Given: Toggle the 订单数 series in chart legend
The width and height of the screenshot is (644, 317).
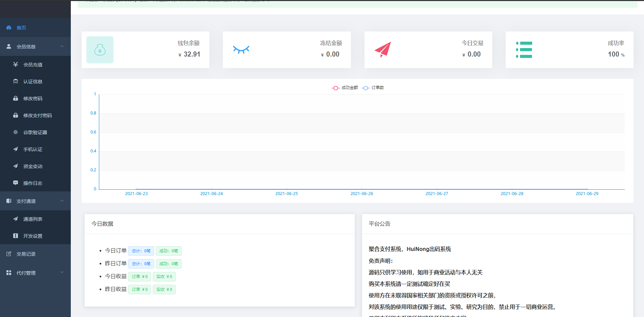Looking at the screenshot, I should [372, 87].
